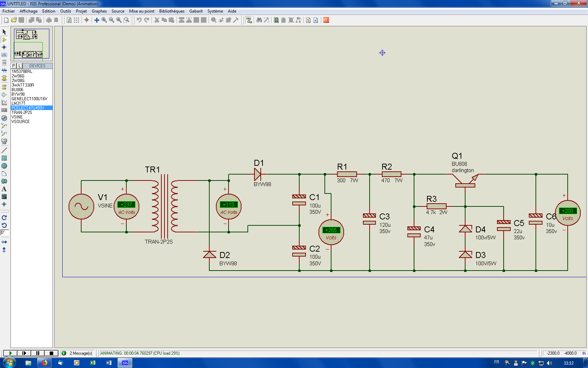
Task: Activate the Component Mode tool
Action: tap(4, 40)
